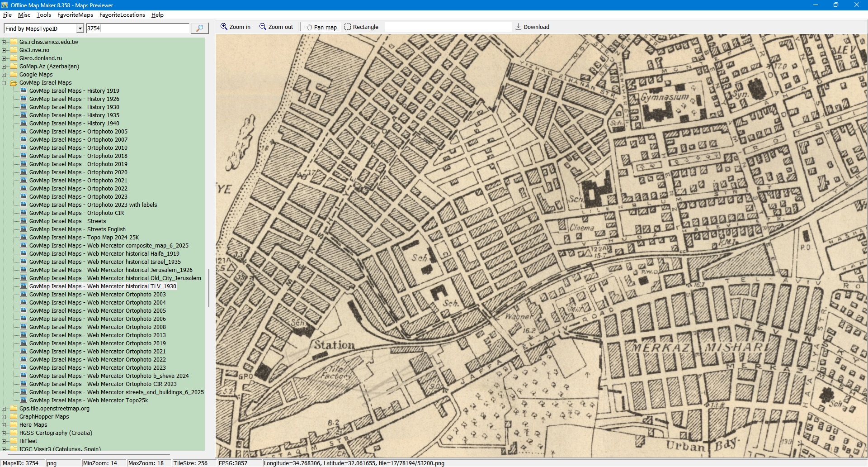Click the Download arrow icon

(519, 27)
